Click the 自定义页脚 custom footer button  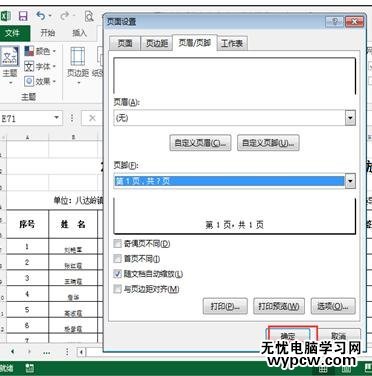(x=268, y=143)
